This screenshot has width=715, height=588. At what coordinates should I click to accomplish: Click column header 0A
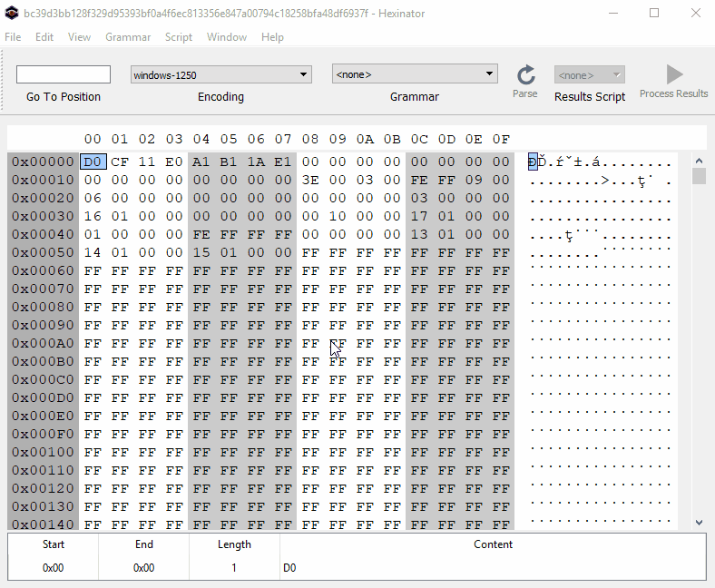tap(365, 139)
